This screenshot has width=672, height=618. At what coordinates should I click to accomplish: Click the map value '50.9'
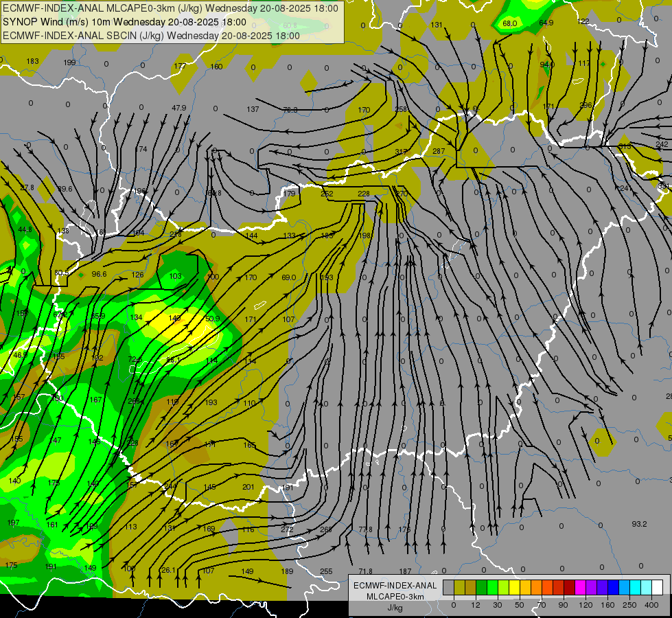point(213,319)
